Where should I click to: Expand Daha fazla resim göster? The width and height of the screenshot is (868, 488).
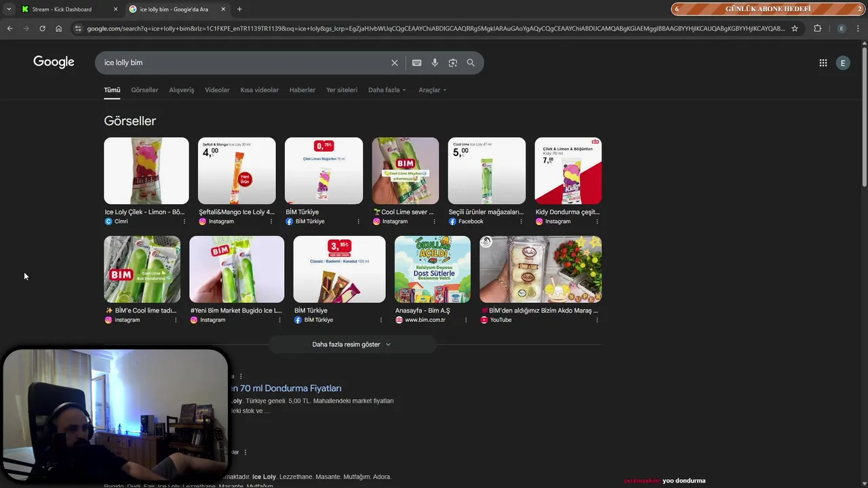click(x=351, y=344)
